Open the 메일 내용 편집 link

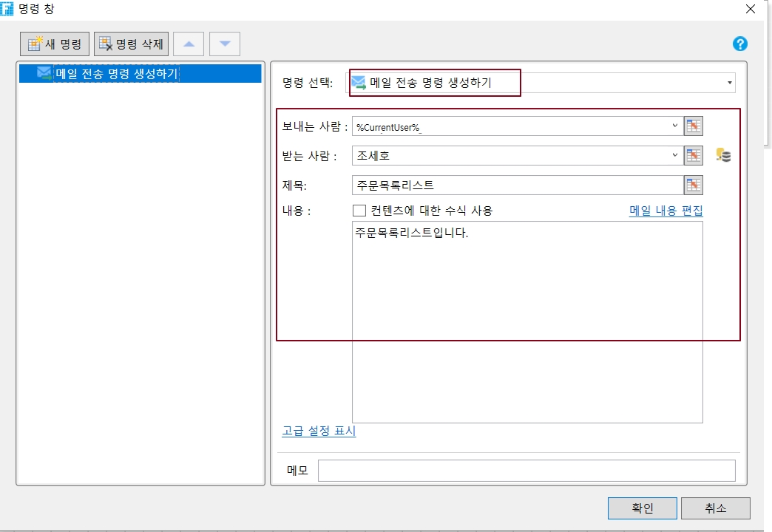666,211
